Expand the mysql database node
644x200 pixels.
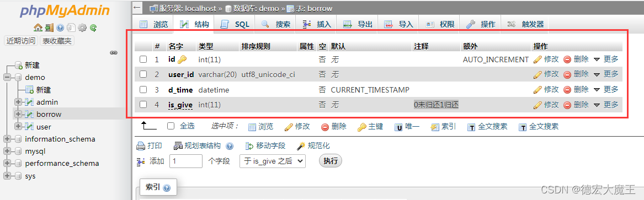click(x=7, y=151)
